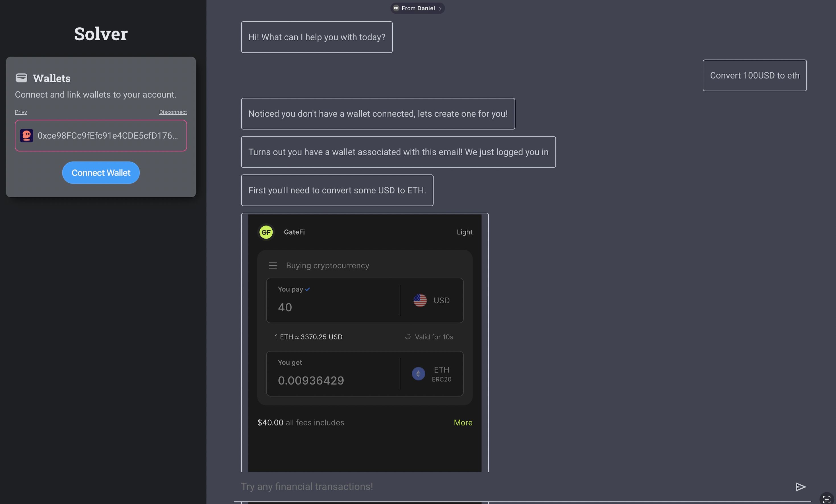Click the Daniel avatar in the From badge
This screenshot has height=504, width=836.
tap(396, 8)
